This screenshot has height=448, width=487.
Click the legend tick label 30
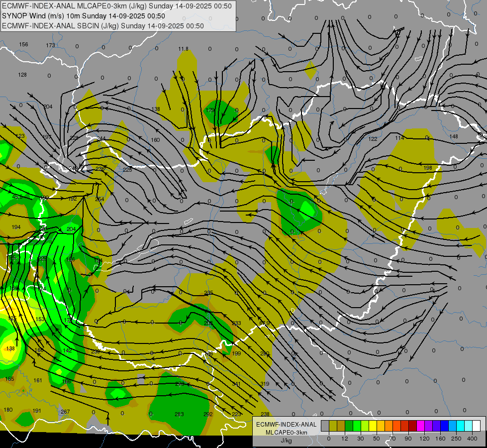pos(361,439)
